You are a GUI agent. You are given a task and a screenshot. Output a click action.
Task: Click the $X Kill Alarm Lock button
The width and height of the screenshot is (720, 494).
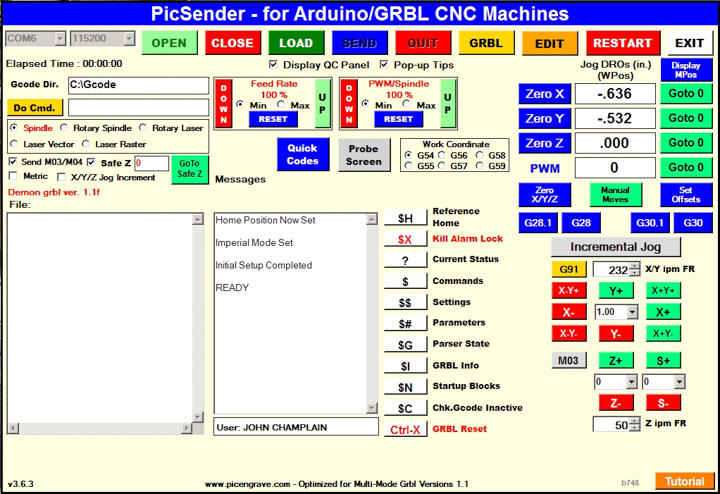tap(405, 239)
